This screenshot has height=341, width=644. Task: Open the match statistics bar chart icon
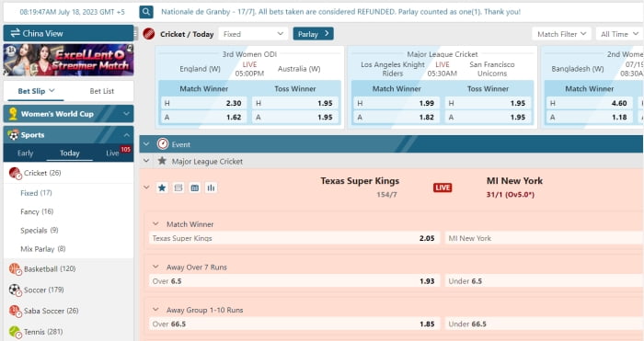click(211, 188)
